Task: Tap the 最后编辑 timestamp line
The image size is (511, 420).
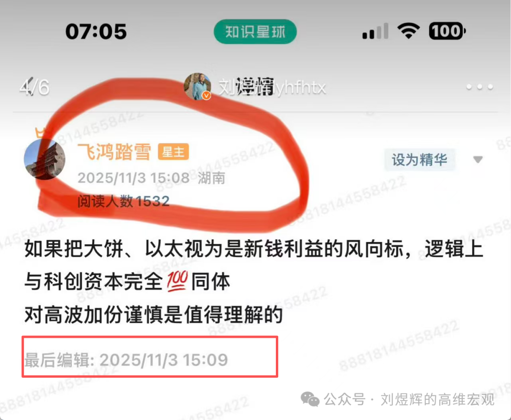Action: click(x=126, y=360)
